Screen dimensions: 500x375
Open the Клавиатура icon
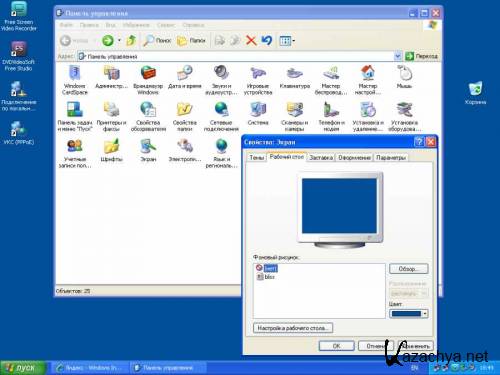click(295, 77)
